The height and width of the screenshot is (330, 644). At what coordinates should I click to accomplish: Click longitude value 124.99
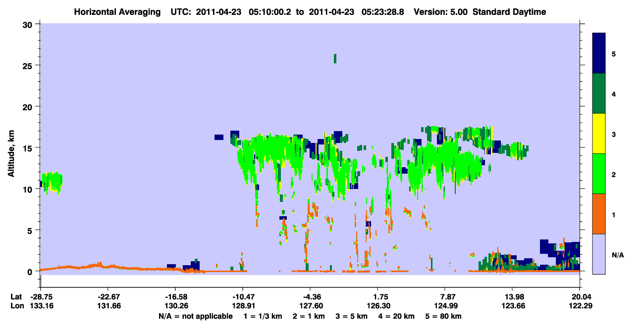pyautogui.click(x=445, y=306)
